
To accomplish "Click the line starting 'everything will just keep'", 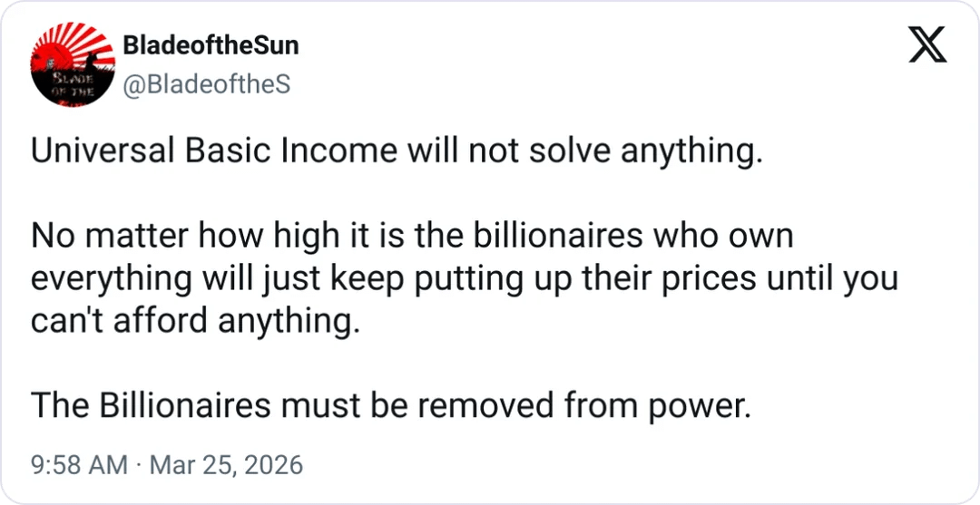I will point(464,278).
